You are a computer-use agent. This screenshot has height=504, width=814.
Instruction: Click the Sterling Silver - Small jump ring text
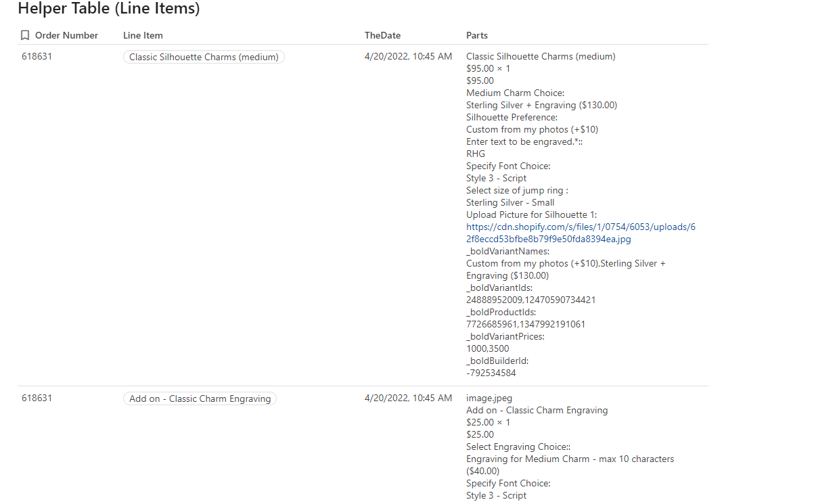(x=510, y=203)
